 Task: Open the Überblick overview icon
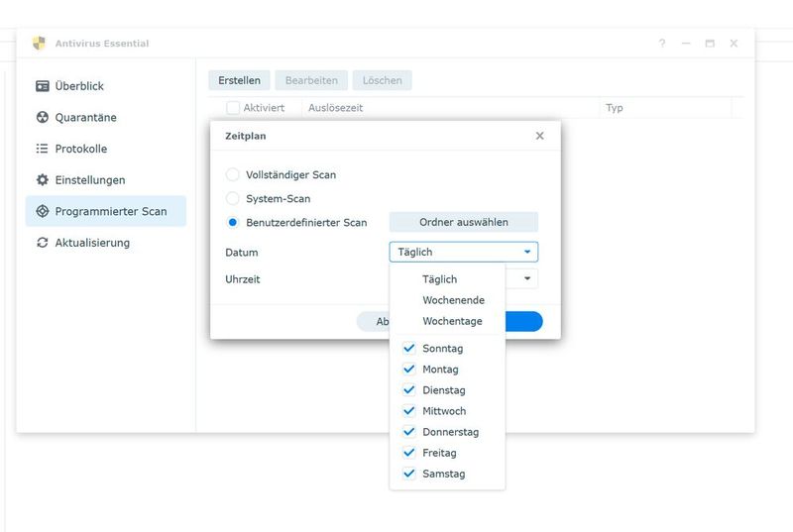coord(42,86)
